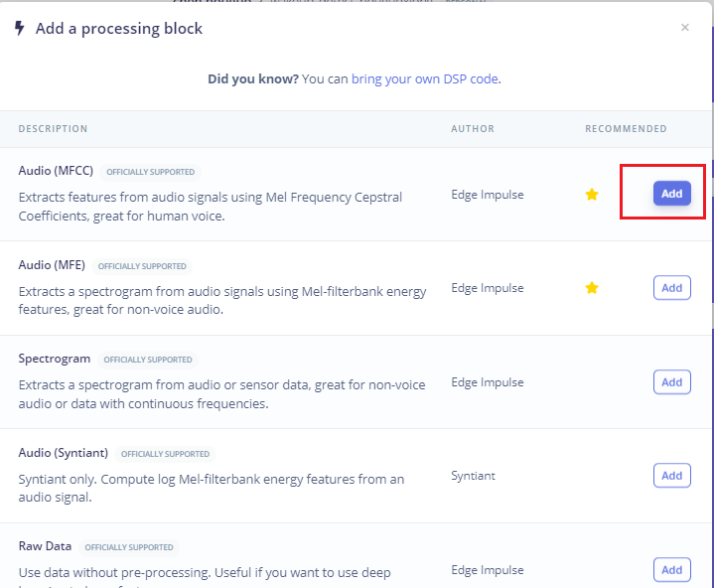Click Officially Supported badge beside Raw Data
Screen dimensions: 714x588
pyautogui.click(x=128, y=547)
